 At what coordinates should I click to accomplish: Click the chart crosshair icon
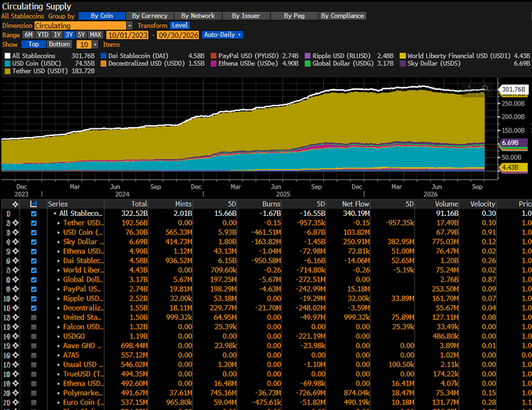[x=469, y=90]
